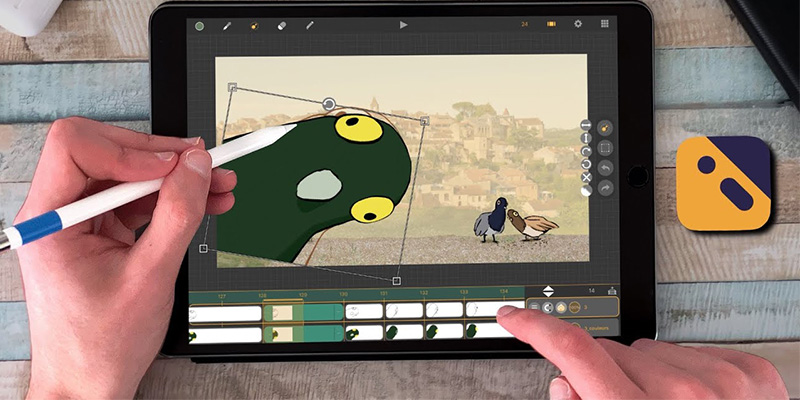Screen dimensions: 800x400
Task: Activate the dashed selection rectangle tool
Action: tap(605, 148)
